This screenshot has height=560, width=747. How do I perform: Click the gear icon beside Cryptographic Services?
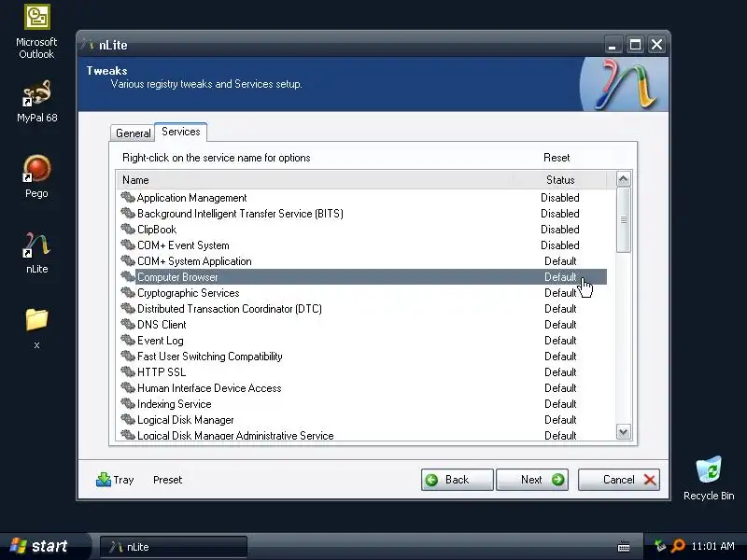[128, 292]
